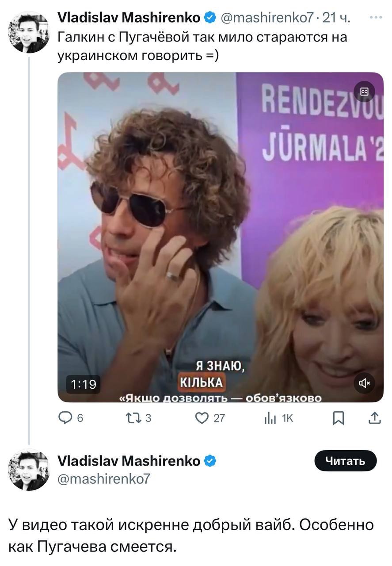Screen dimensions: 392x566
Task: Click the 1:19 video duration badge
Action: 84,384
